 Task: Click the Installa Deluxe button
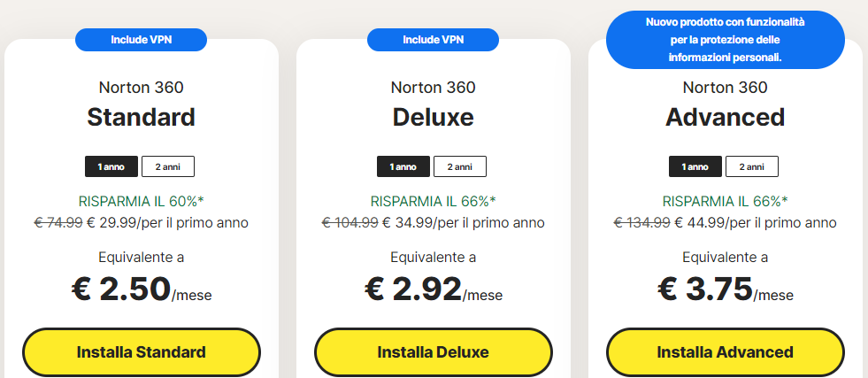tap(434, 352)
